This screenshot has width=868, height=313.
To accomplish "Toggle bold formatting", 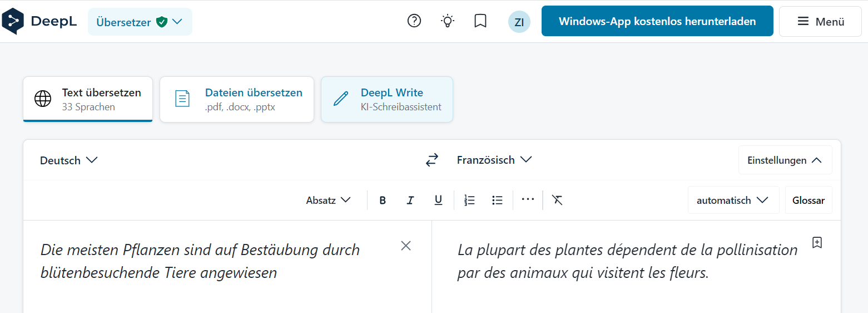I will (x=383, y=200).
